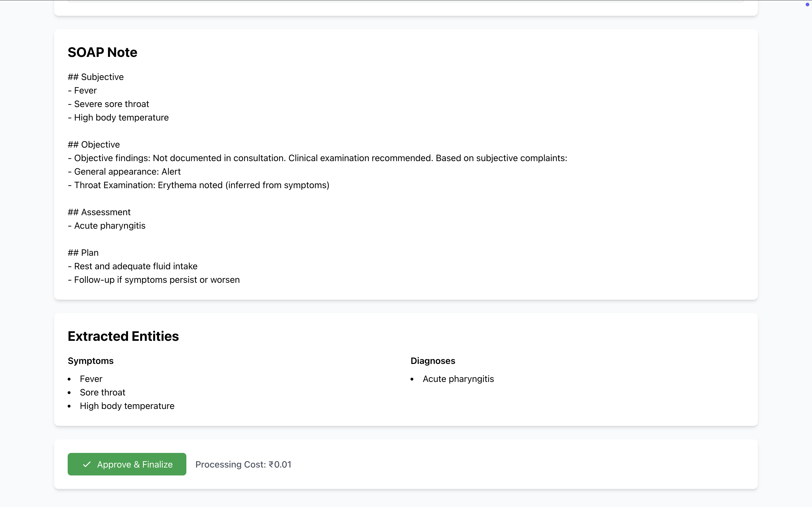
Task: Click the Severe sore throat line under Subjective
Action: pos(108,104)
